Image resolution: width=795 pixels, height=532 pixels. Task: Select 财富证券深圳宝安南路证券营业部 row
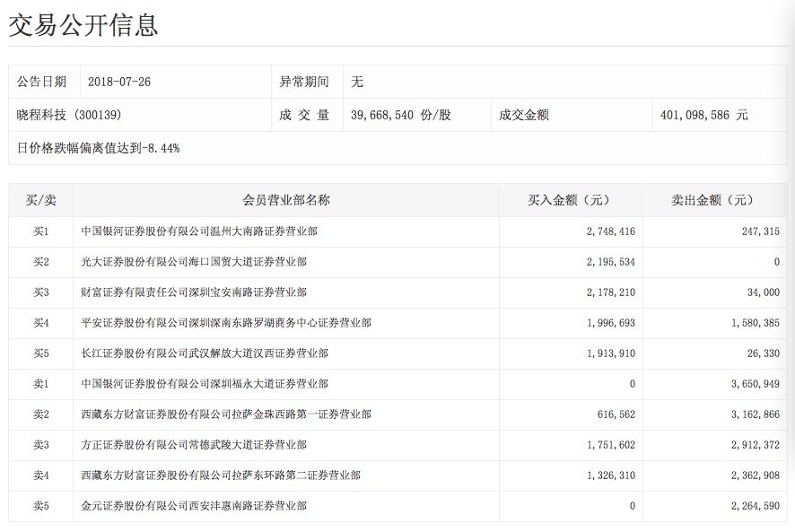point(193,292)
